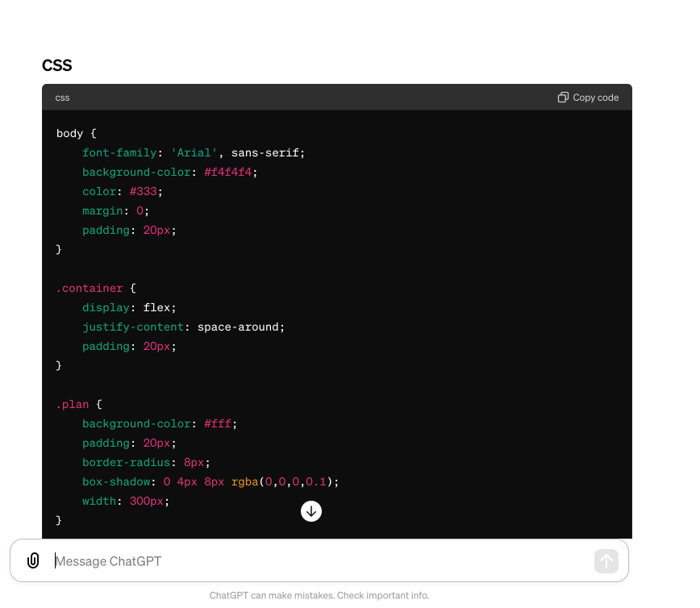Click the scroll-to-bottom arrow button
The image size is (700, 608).
coord(311,511)
